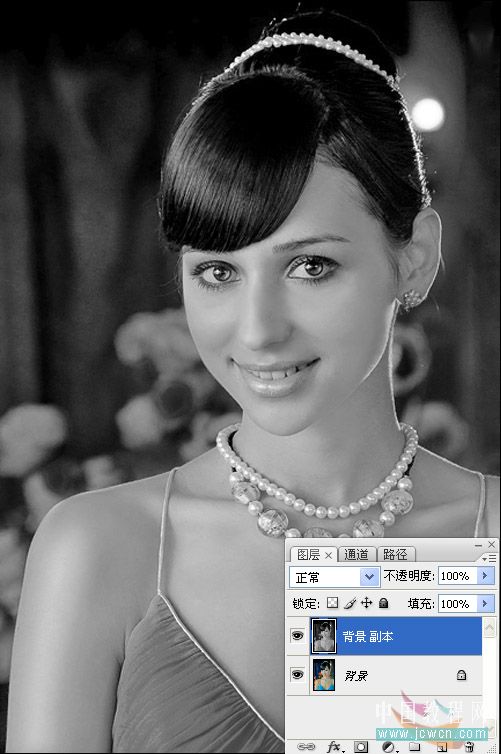Click the lock icon on the 背景 layer
Image resolution: width=501 pixels, height=754 pixels.
[461, 675]
